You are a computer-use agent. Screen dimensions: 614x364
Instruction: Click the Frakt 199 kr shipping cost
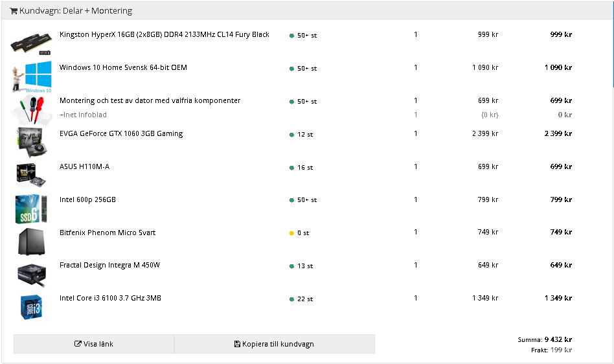(x=551, y=350)
